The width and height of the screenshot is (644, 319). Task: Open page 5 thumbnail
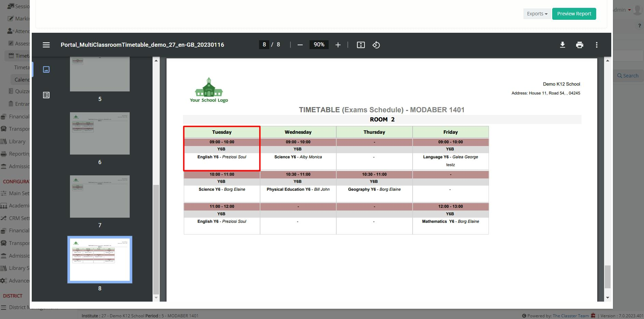[100, 74]
